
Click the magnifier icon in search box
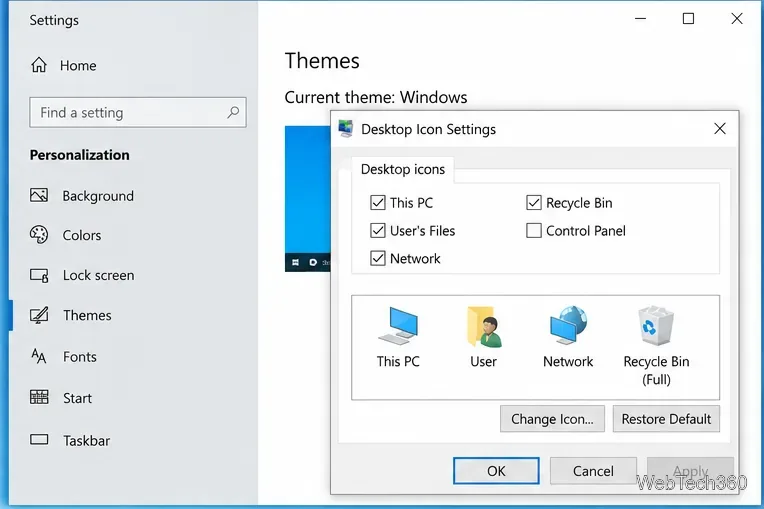233,113
